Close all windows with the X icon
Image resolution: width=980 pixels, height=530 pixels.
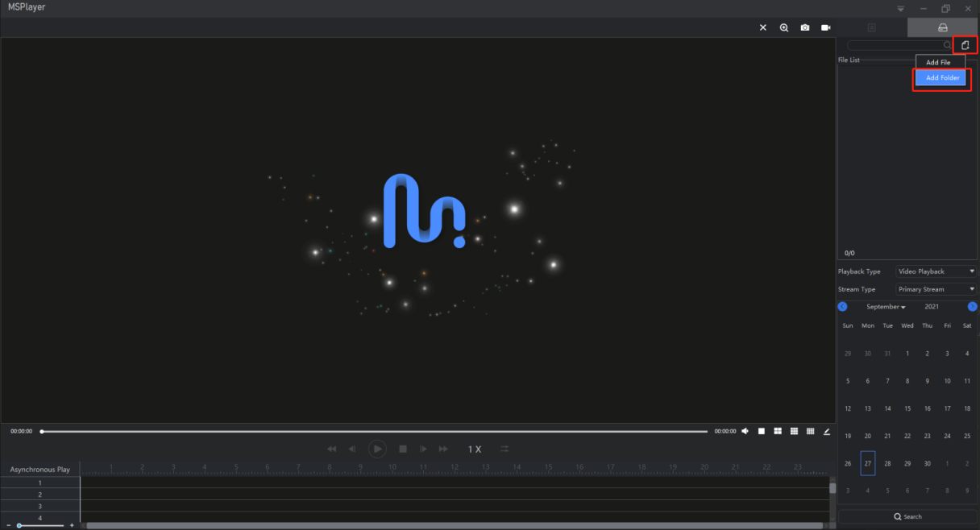click(x=763, y=27)
